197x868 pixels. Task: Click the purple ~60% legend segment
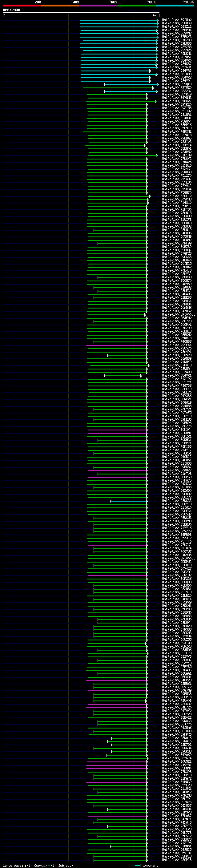click(99, 6)
